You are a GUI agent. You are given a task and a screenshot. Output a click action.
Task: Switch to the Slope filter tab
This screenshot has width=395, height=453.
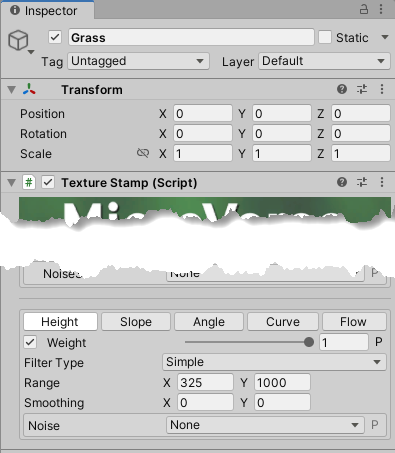pos(136,322)
